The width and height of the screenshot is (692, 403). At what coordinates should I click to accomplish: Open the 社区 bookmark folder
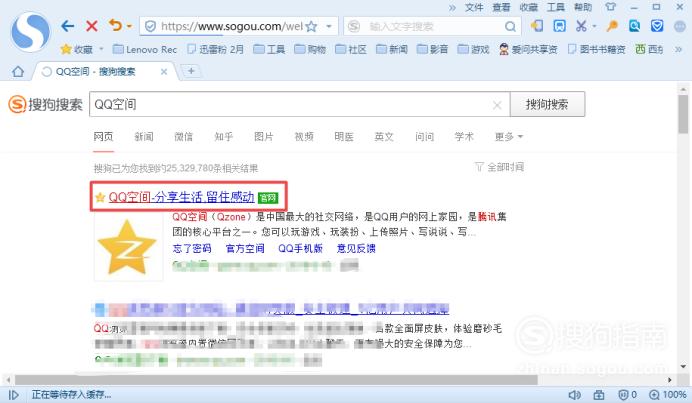click(351, 49)
